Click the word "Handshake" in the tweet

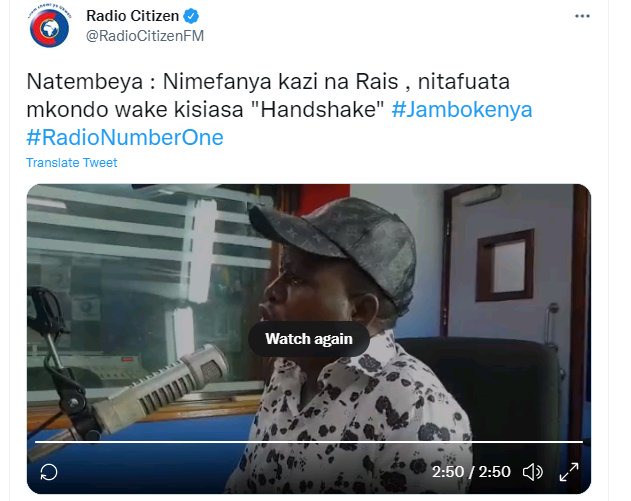click(320, 109)
